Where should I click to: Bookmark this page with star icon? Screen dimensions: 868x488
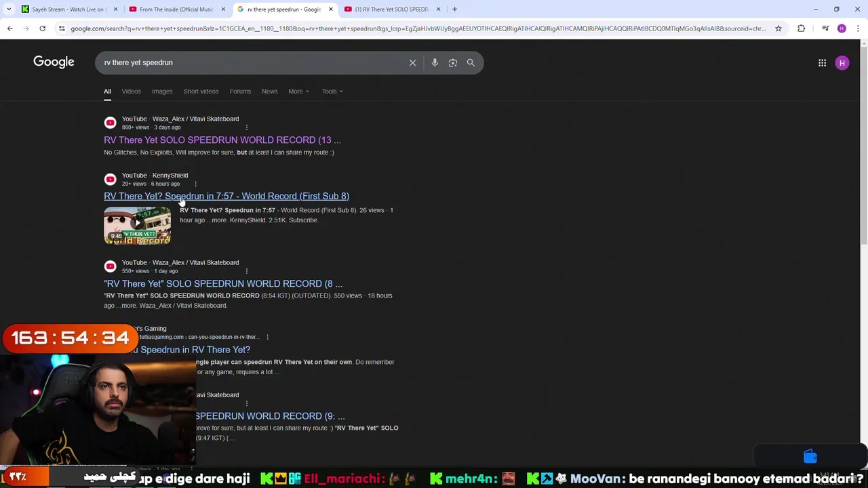point(778,28)
